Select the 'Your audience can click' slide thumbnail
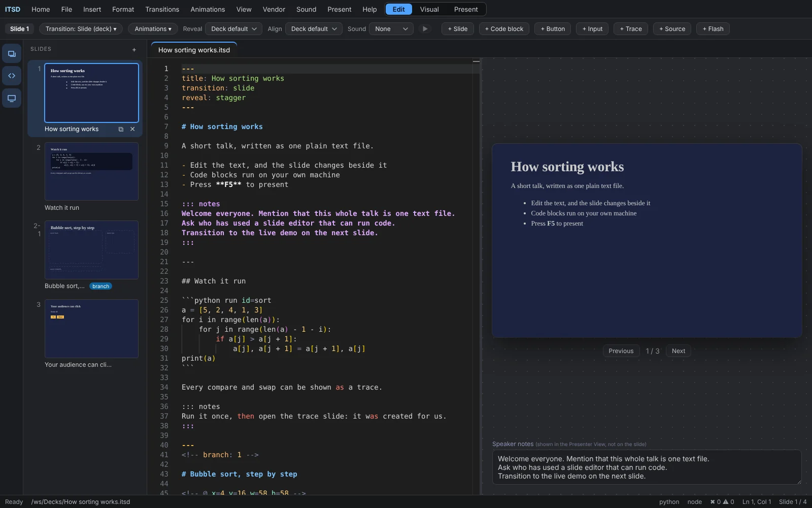 tap(91, 329)
